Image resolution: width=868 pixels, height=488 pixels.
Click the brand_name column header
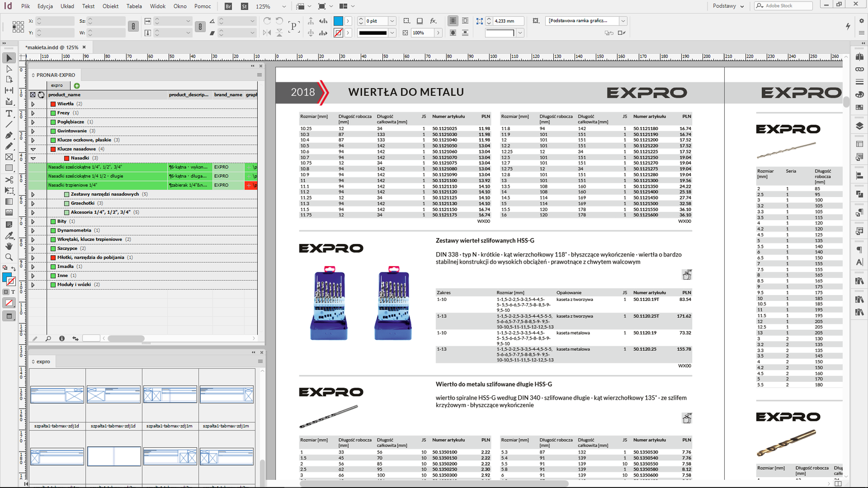(x=228, y=94)
